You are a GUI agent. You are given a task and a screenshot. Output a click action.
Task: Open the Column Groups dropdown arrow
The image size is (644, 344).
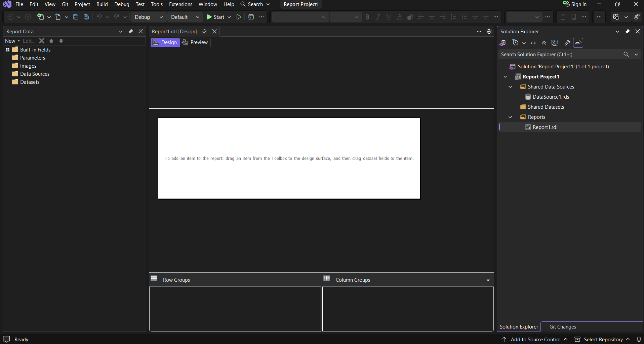coord(488,280)
